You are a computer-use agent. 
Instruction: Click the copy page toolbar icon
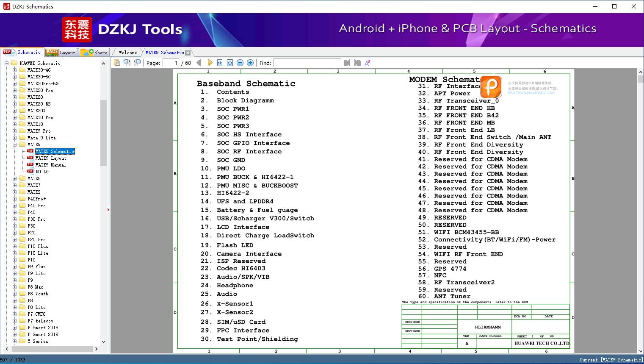[127, 62]
